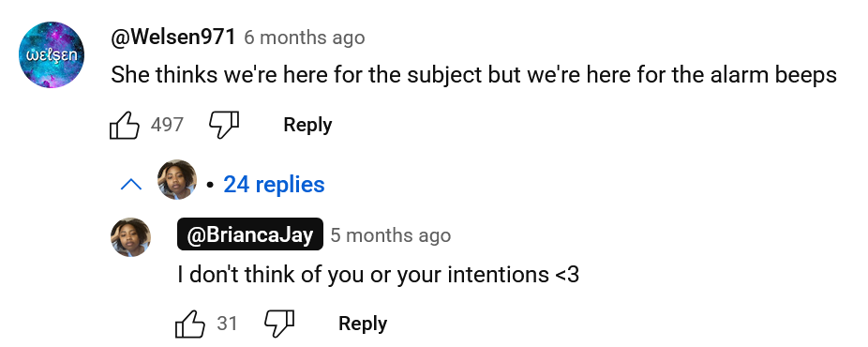Open the BriancaJay avatar beside her reply

tap(130, 237)
